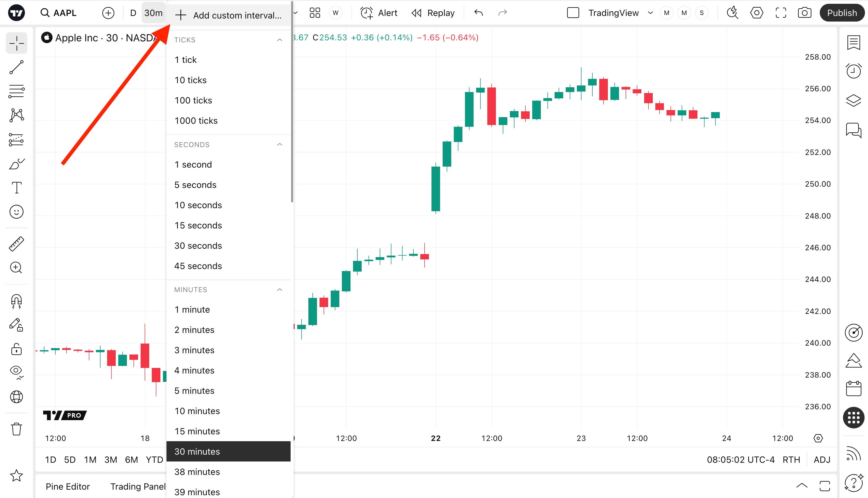Viewport: 868px width, 498px height.
Task: Choose 5 minutes interval
Action: pyautogui.click(x=194, y=390)
